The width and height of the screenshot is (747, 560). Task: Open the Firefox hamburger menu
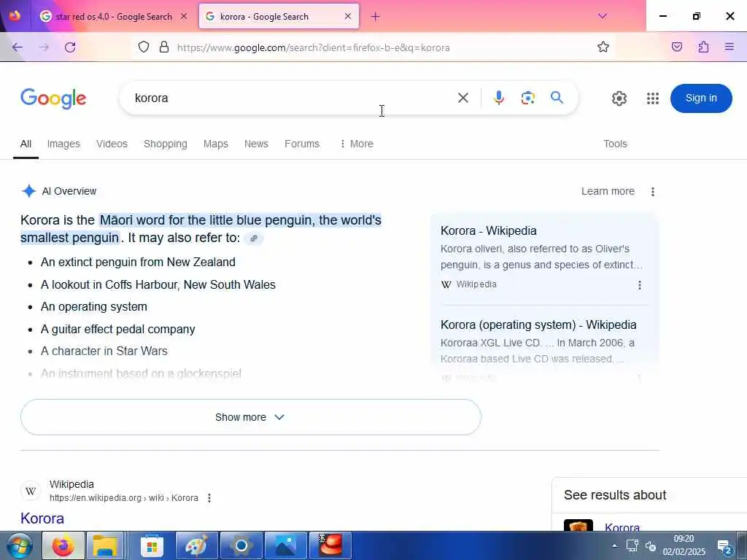point(729,47)
